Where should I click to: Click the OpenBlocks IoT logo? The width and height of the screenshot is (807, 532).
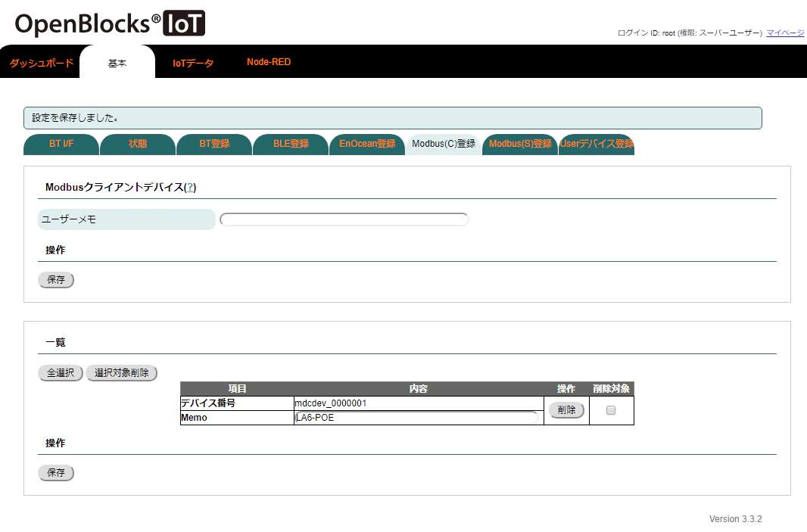[110, 23]
